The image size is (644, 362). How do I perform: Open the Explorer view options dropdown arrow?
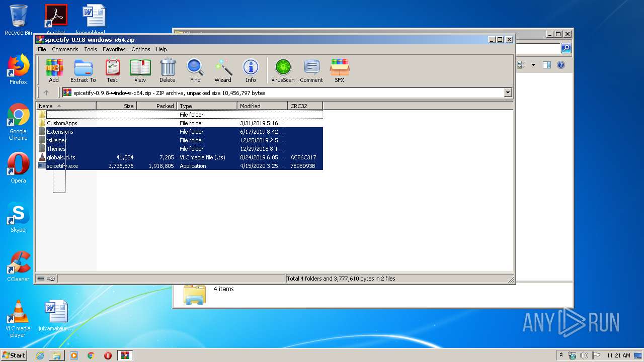(x=533, y=65)
